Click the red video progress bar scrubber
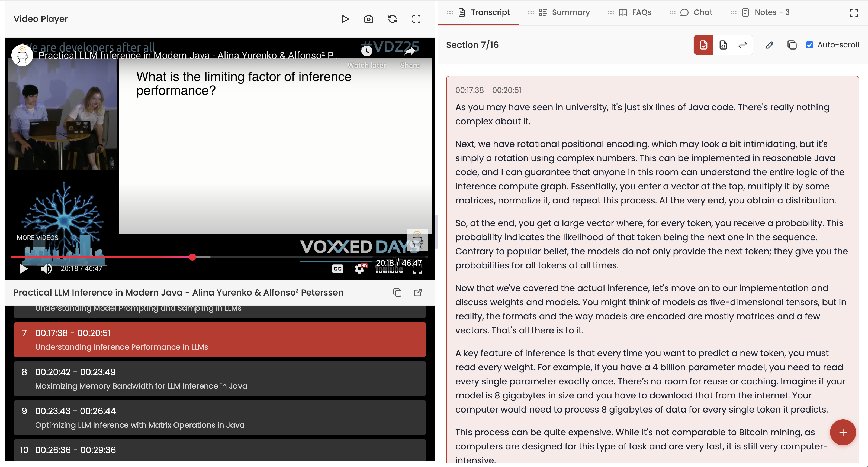Screen dimensions: 868x467 (x=192, y=257)
